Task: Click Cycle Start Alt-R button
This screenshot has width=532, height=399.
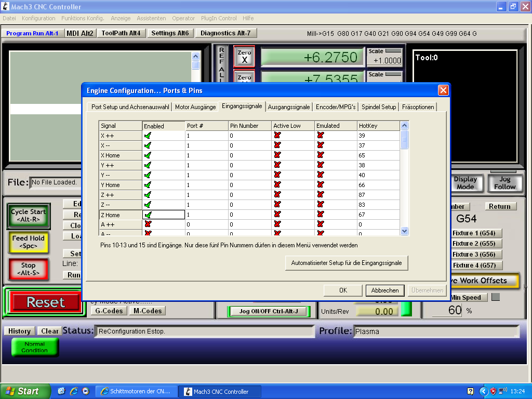Action: (29, 216)
